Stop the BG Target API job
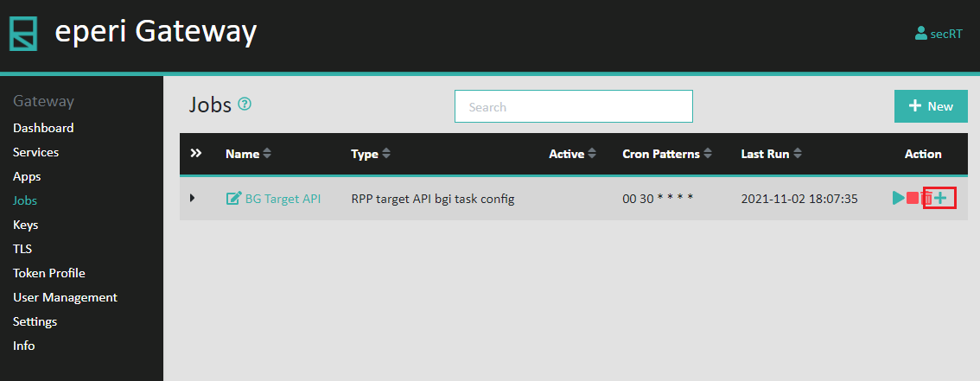Viewport: 980px width, 381px height. tap(913, 198)
